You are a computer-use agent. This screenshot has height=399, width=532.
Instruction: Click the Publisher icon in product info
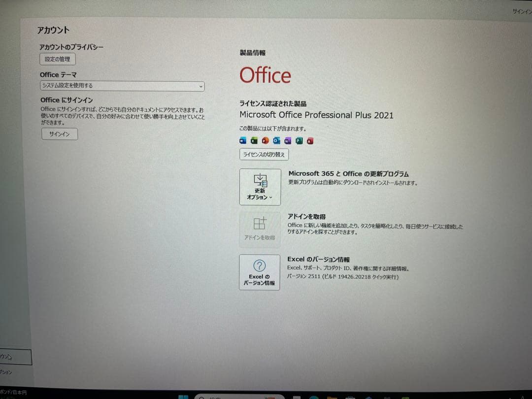tap(299, 140)
